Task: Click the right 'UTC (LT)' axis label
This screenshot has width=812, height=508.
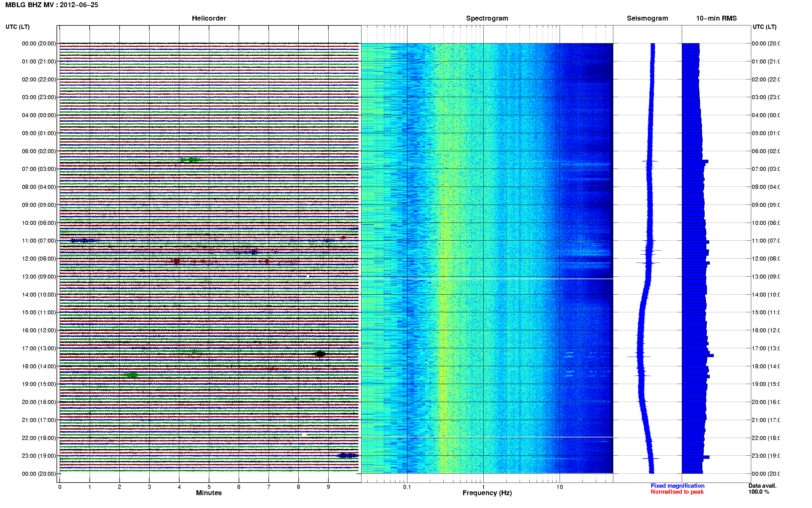Action: 764,27
